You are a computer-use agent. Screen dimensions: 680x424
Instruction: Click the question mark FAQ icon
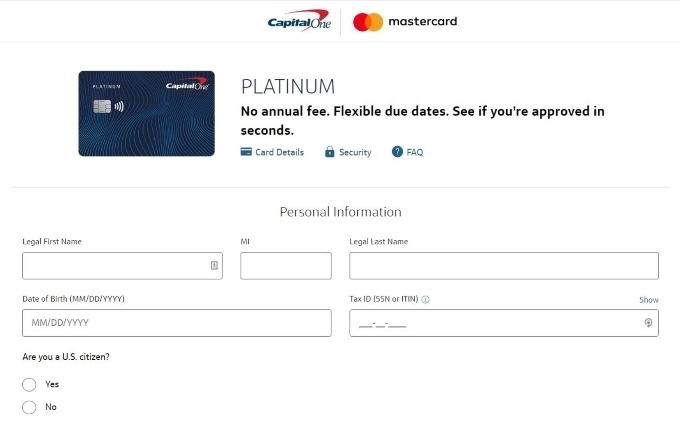point(397,152)
